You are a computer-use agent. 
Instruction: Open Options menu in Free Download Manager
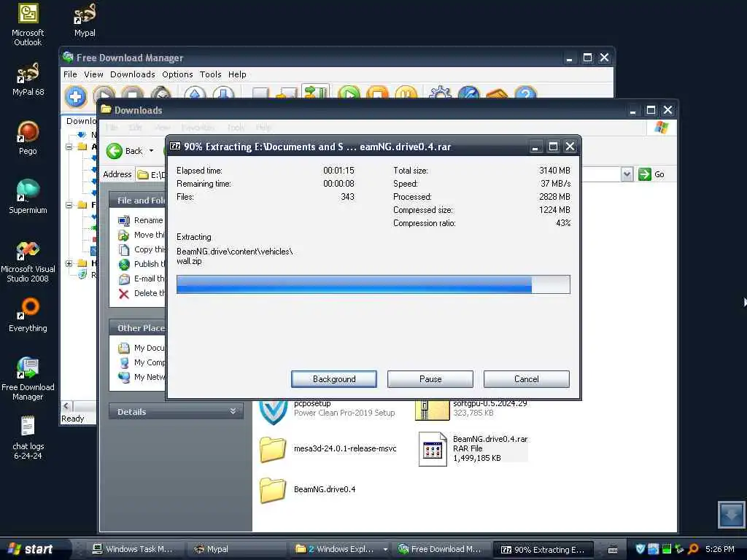pos(177,74)
